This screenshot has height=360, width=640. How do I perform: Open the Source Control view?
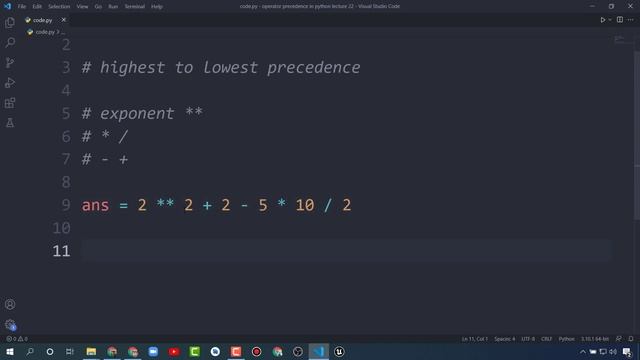[10, 62]
